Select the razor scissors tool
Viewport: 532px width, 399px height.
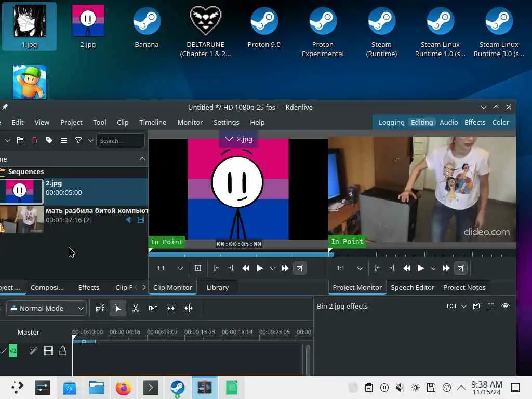click(x=136, y=308)
